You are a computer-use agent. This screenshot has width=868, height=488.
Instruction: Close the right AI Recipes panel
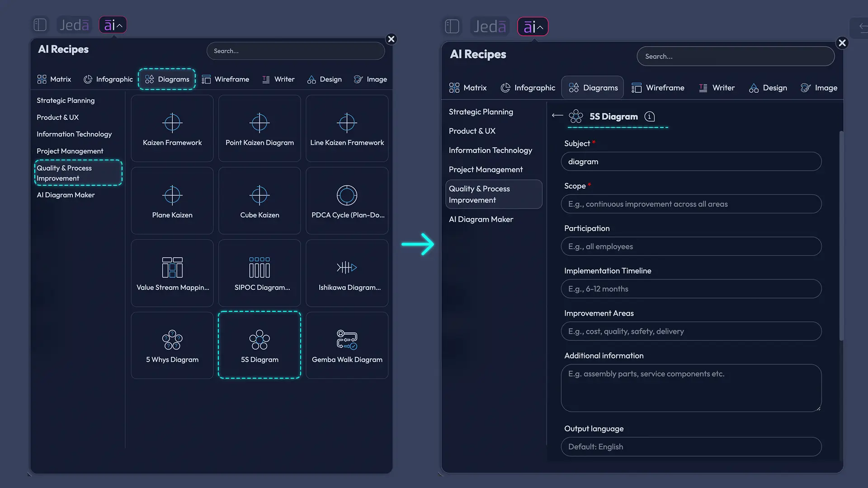[x=842, y=43]
